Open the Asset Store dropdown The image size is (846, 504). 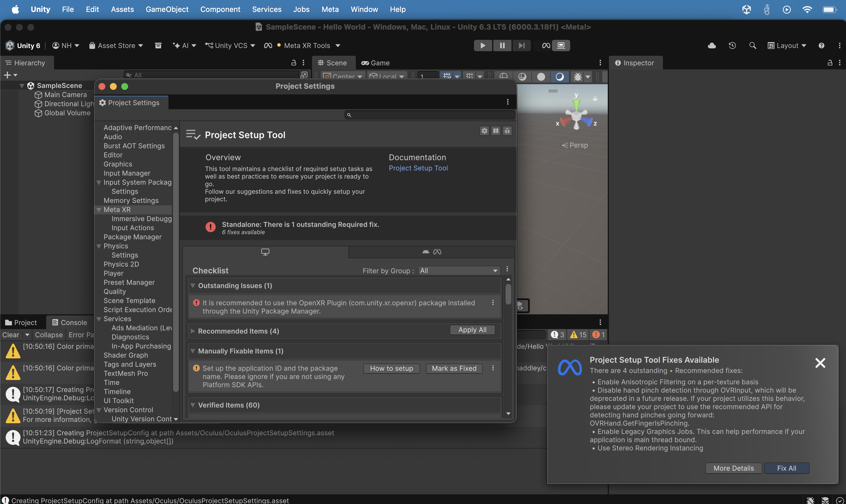click(x=116, y=46)
